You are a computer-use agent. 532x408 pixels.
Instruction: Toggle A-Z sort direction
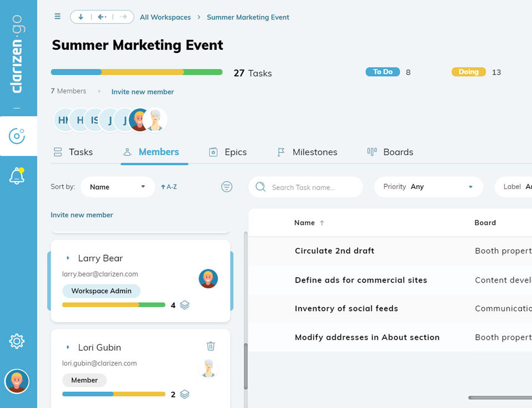[169, 187]
